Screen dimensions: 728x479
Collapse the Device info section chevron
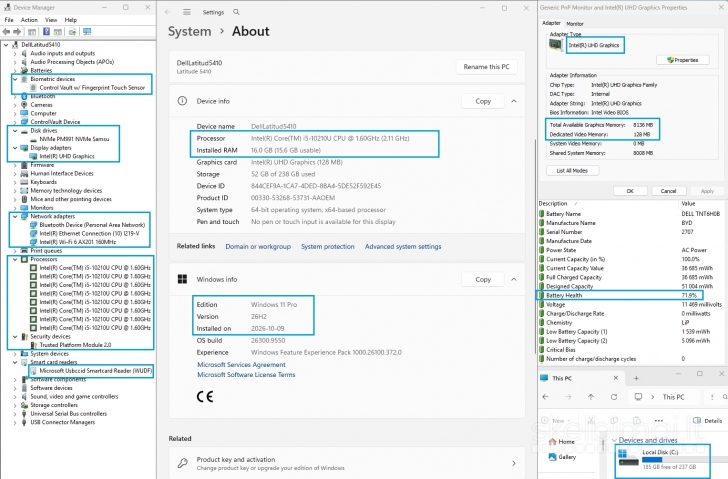click(514, 101)
